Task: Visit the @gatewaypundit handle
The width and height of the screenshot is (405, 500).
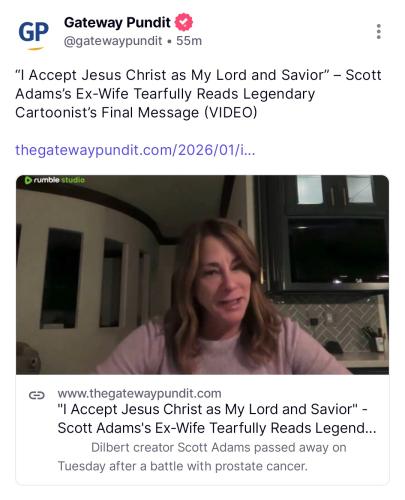Action: click(x=113, y=41)
